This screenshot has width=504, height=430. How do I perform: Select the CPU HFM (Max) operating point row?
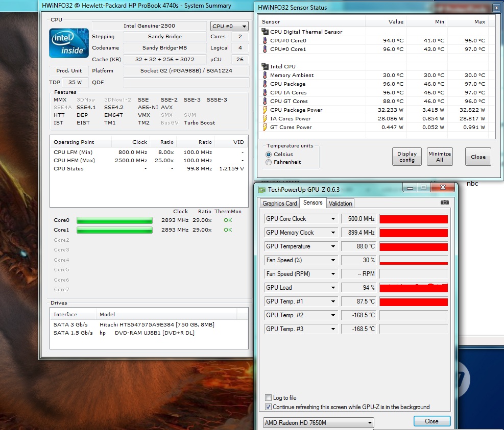coord(149,160)
